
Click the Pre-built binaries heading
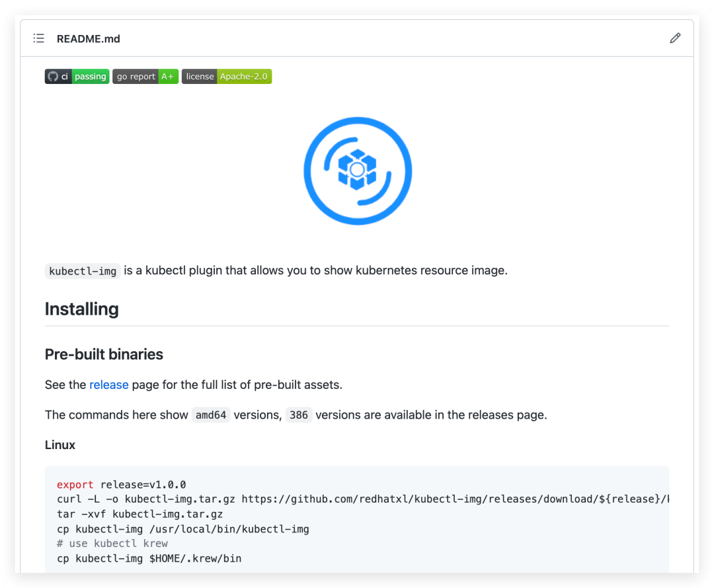pyautogui.click(x=104, y=355)
